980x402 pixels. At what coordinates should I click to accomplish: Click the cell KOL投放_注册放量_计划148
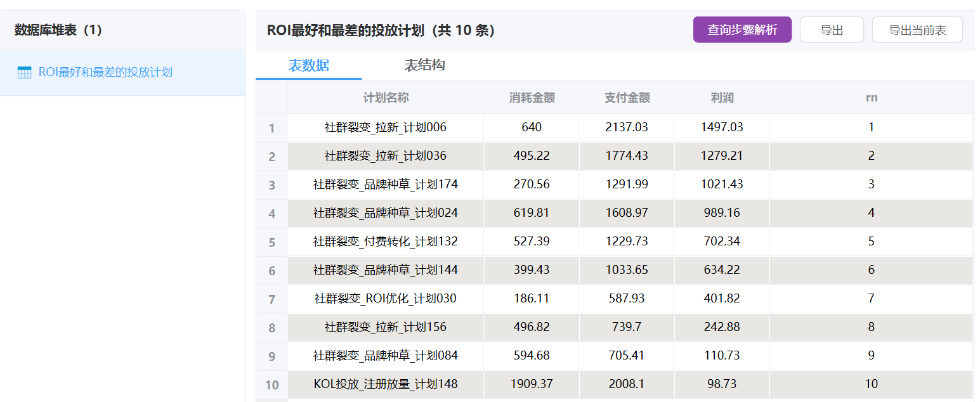click(386, 384)
